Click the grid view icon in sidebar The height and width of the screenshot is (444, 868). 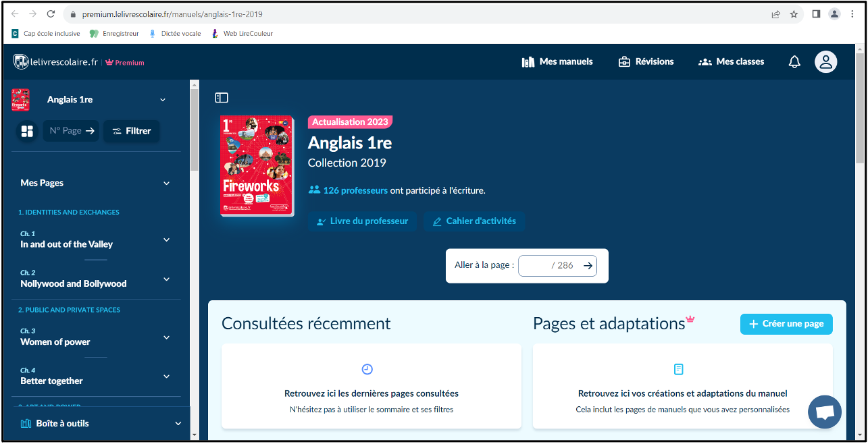point(28,131)
